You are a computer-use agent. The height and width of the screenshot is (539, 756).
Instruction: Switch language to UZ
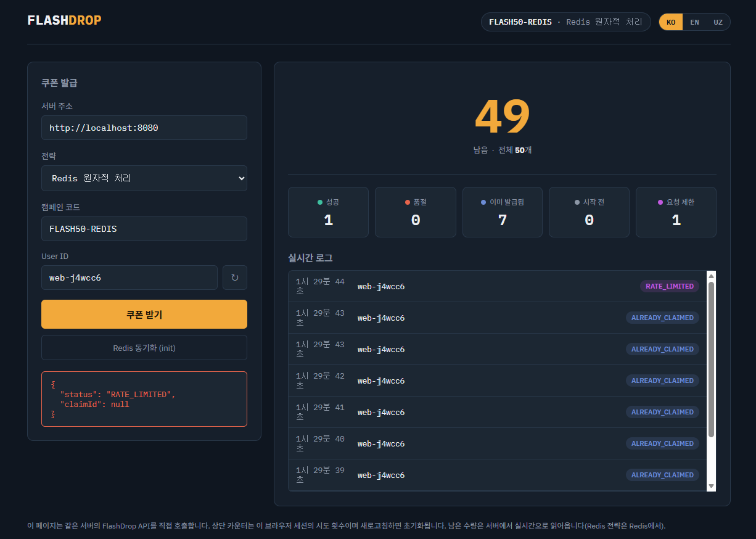click(718, 22)
